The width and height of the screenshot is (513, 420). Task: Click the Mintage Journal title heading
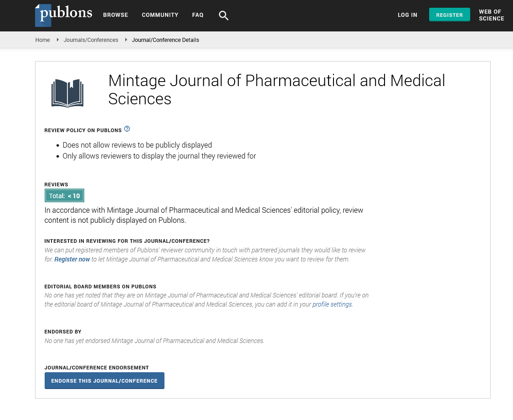276,90
